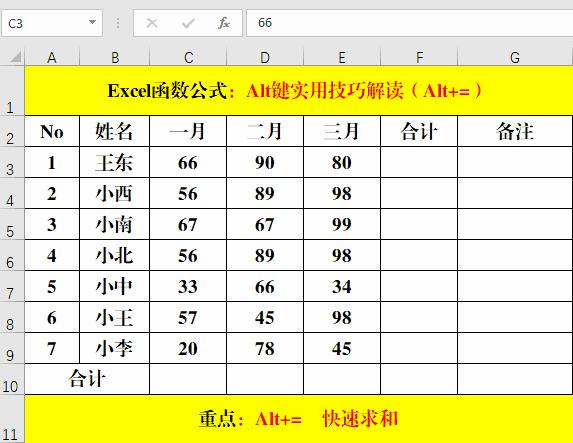Select row 5 header
Viewport: 573px width, 443px height.
(12, 224)
